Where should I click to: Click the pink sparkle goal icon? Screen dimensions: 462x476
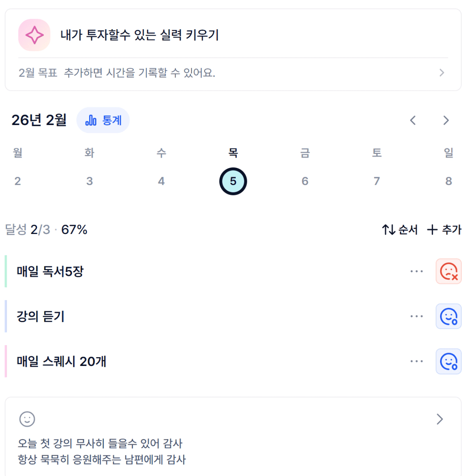point(34,35)
